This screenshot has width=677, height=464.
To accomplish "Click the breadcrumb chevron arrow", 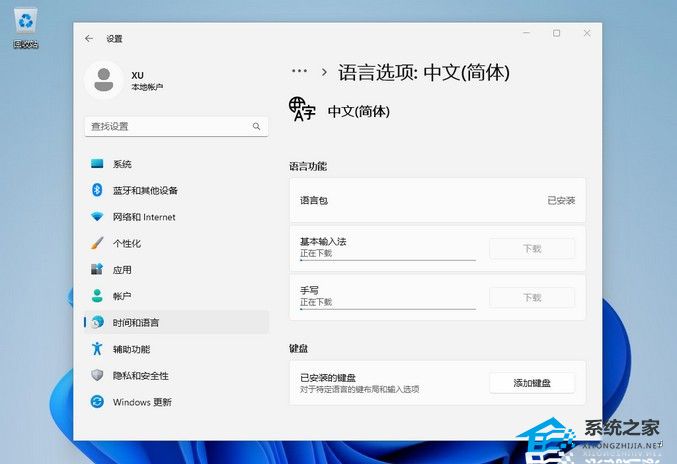I will tap(324, 72).
